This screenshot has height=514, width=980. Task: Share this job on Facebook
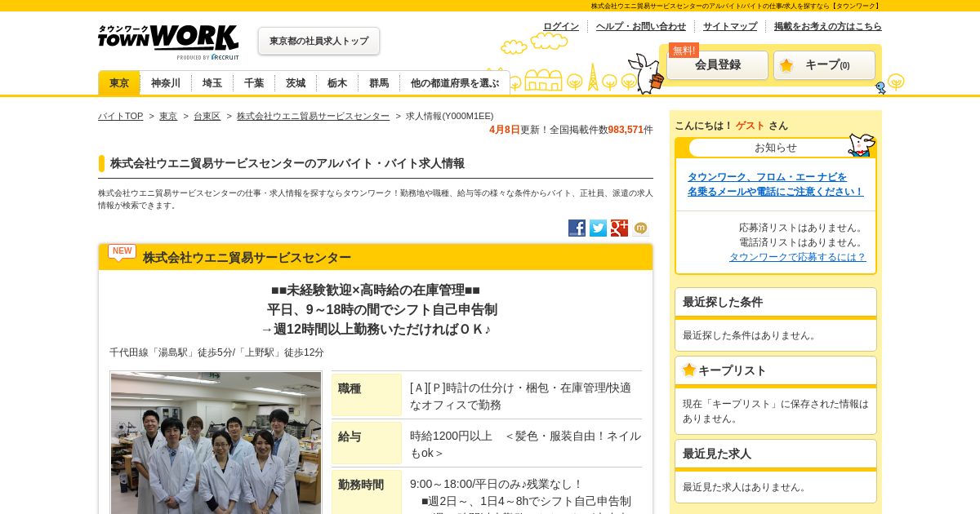(x=577, y=228)
